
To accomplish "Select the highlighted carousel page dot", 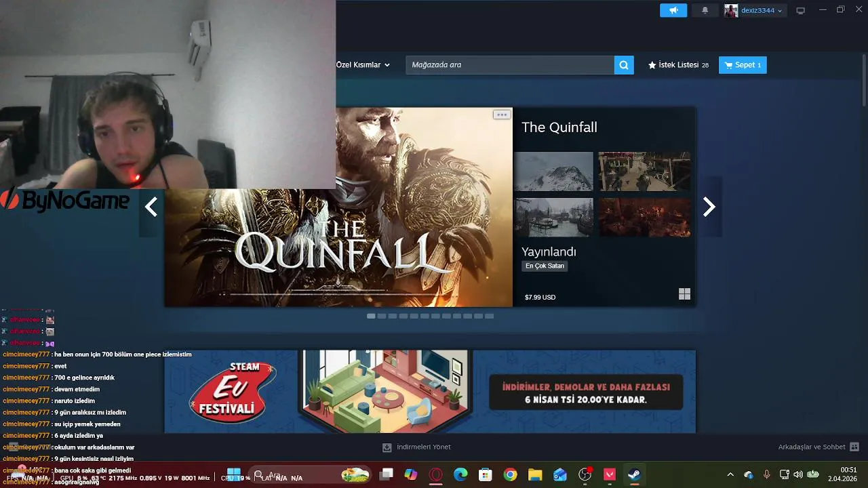I will (371, 316).
